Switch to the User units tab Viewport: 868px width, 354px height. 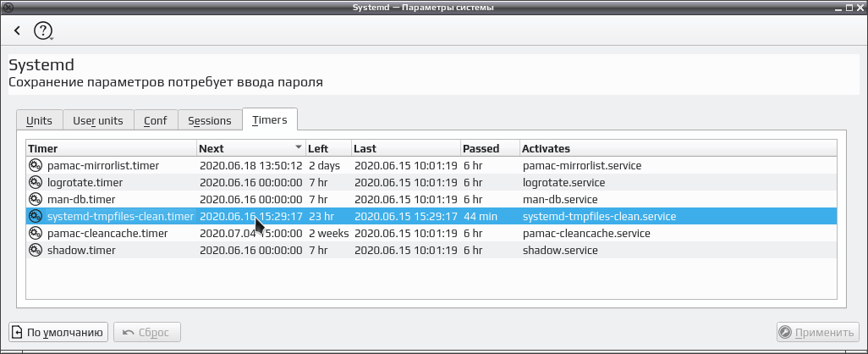[x=98, y=120]
